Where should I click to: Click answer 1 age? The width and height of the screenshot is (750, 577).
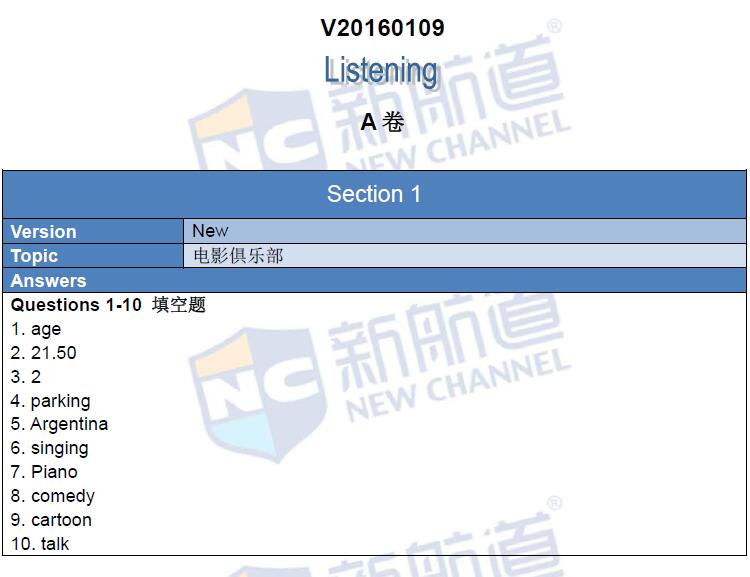(36, 329)
